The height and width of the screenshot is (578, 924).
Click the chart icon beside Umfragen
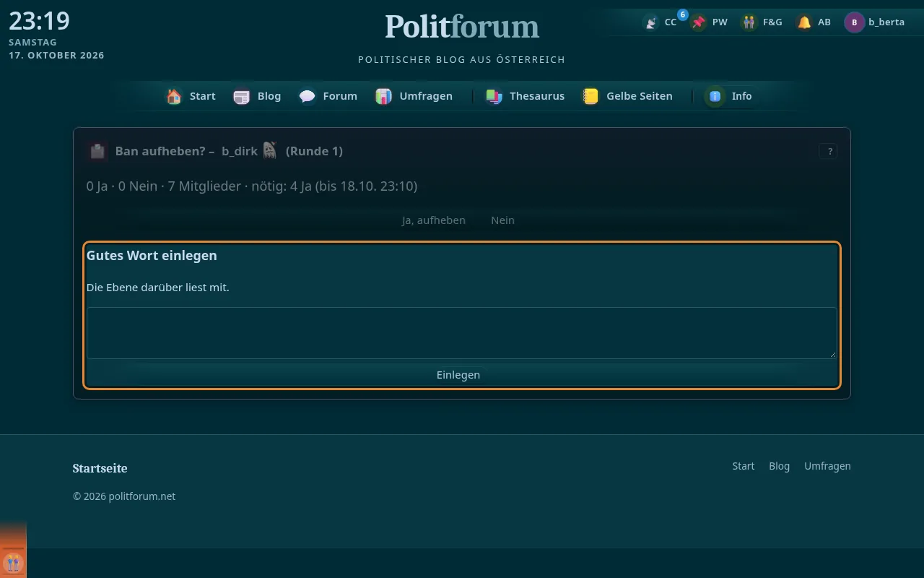383,96
